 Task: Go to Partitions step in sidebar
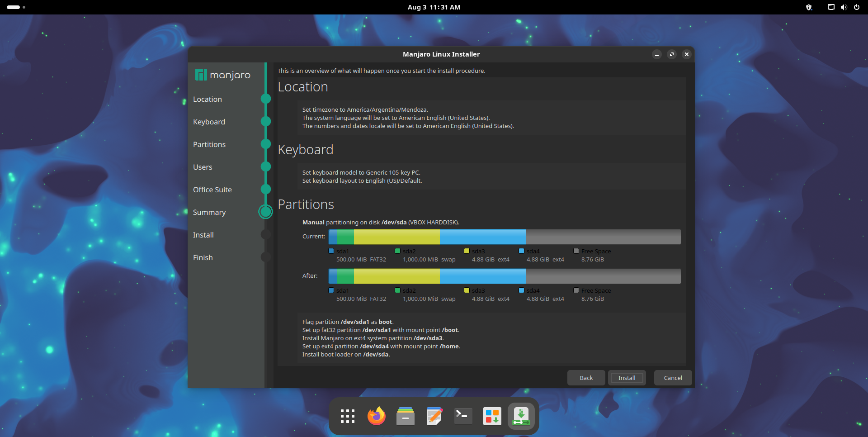click(209, 144)
